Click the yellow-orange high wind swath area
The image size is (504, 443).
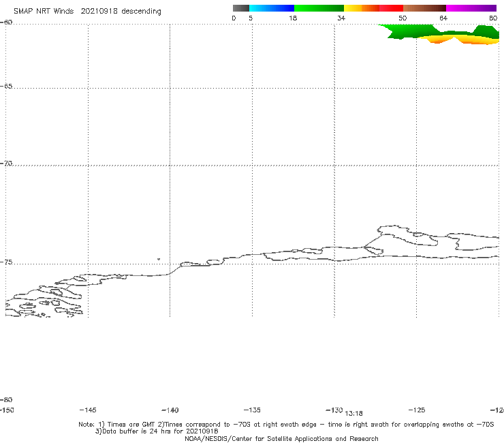[x=460, y=40]
